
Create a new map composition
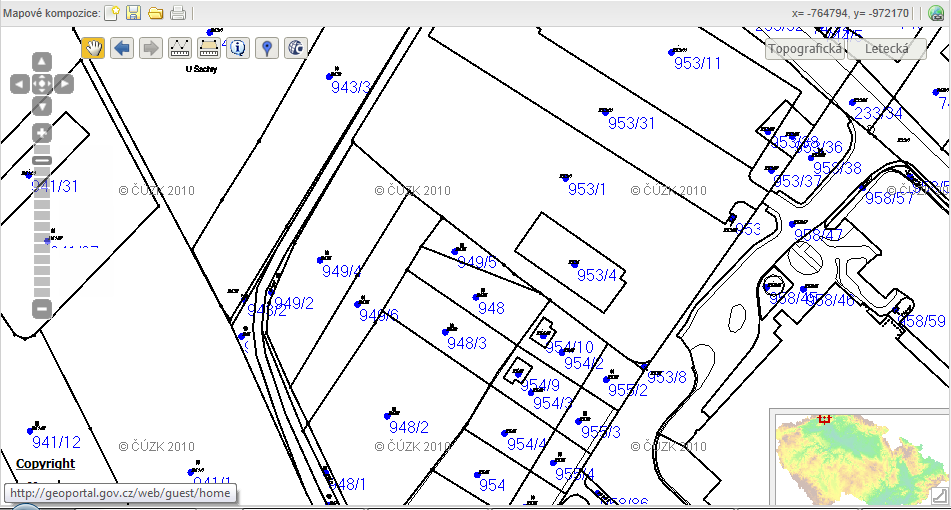[x=112, y=13]
